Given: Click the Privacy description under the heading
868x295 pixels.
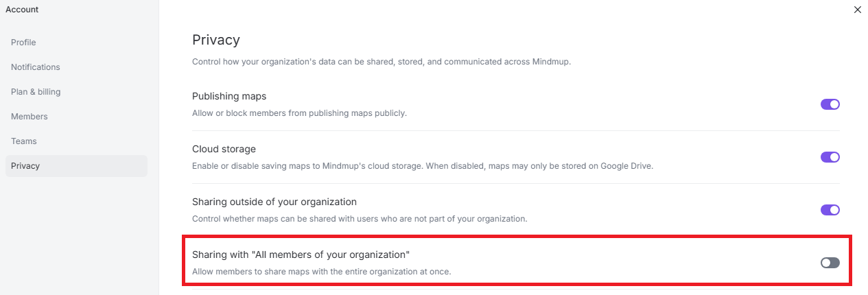Looking at the screenshot, I should tap(382, 61).
